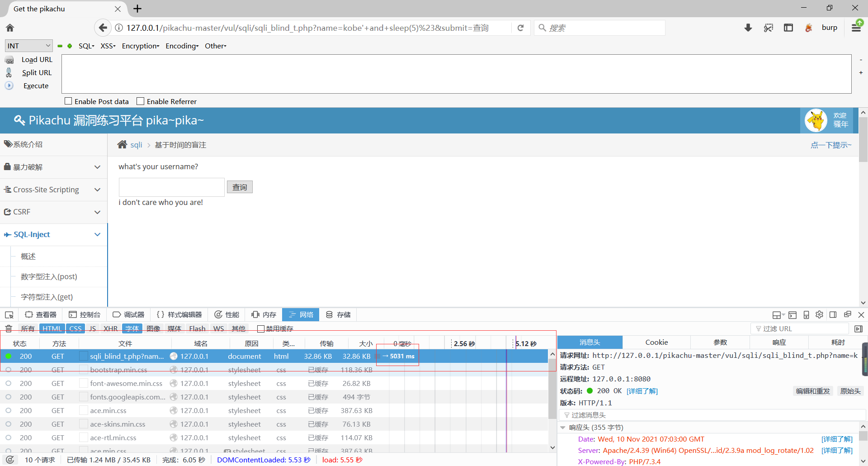The width and height of the screenshot is (868, 466).
Task: Open 字符型注入(get) sidebar item
Action: point(47,297)
